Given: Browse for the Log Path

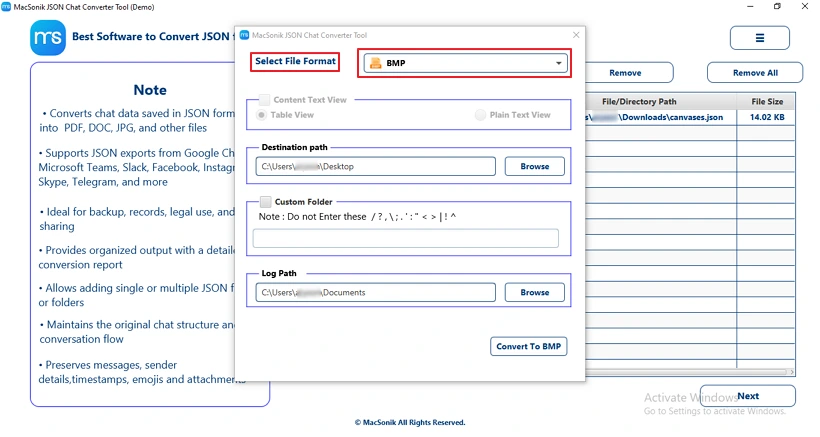Looking at the screenshot, I should coord(534,292).
